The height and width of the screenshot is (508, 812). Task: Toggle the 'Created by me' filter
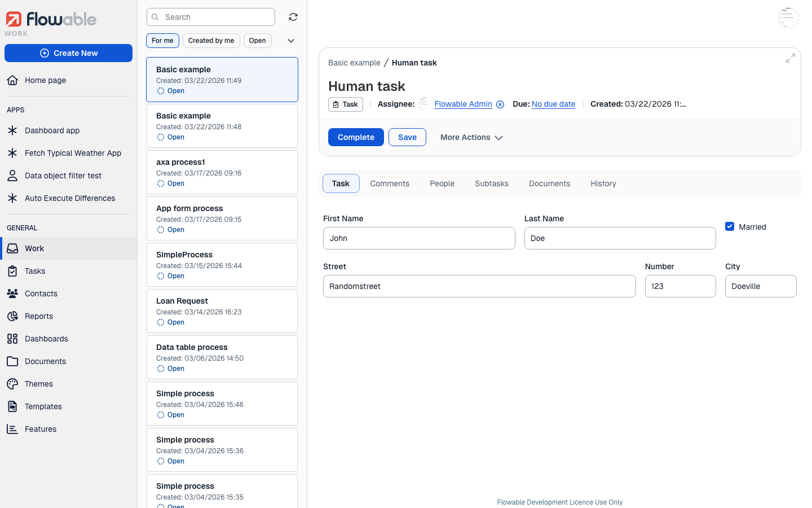click(x=211, y=41)
